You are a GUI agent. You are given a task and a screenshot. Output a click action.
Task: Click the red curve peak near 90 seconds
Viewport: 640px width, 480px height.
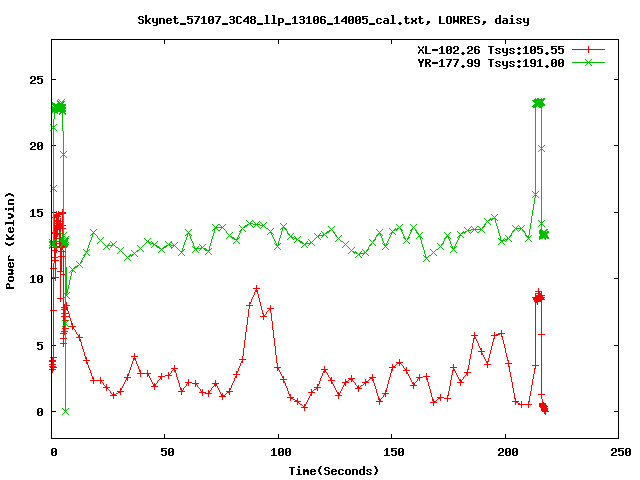click(x=257, y=289)
